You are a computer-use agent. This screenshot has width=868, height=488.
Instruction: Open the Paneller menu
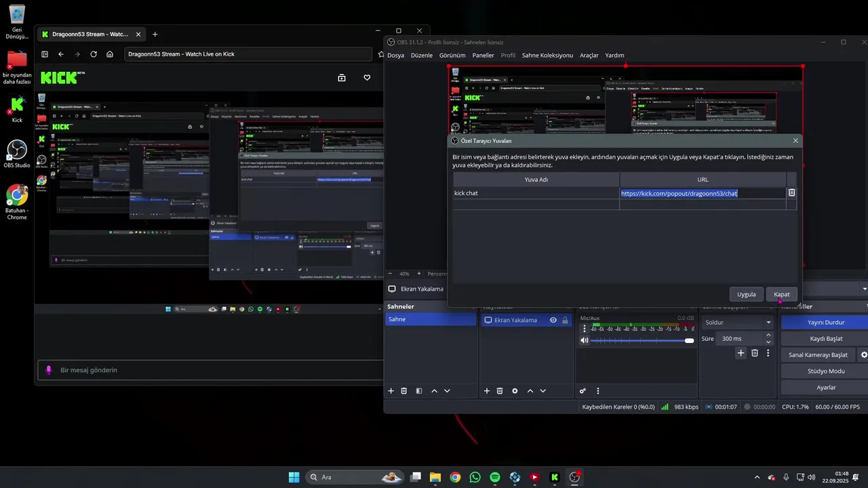[484, 55]
